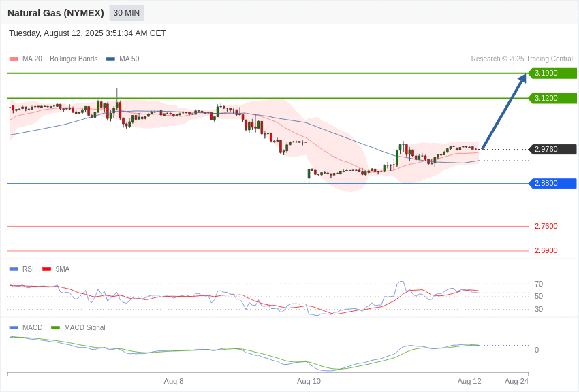Click the 'Aug 24' time axis label
579x392 pixels.
516,381
